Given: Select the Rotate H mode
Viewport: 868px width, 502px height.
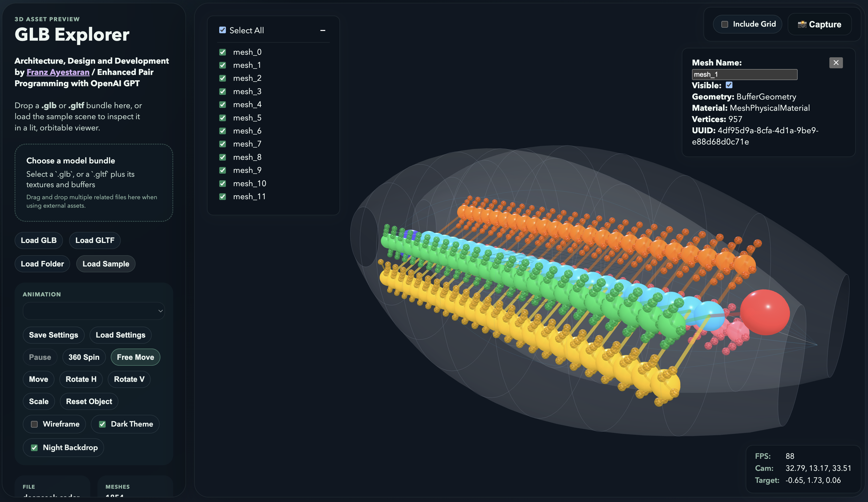Looking at the screenshot, I should pos(81,379).
